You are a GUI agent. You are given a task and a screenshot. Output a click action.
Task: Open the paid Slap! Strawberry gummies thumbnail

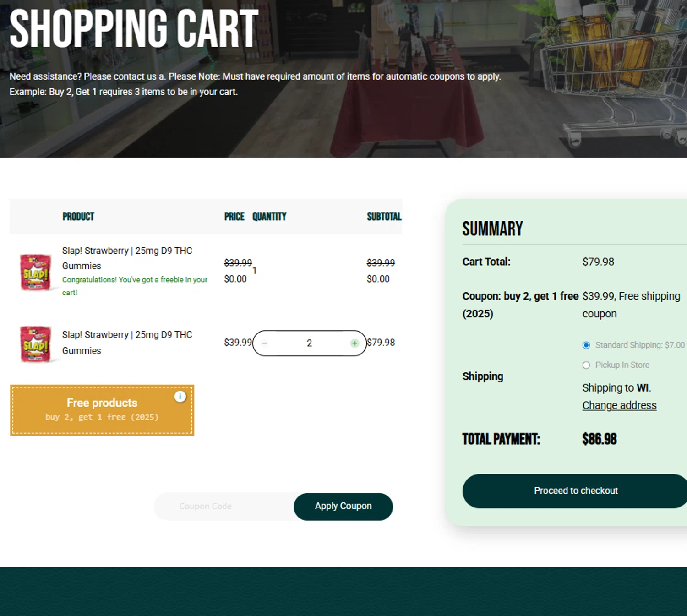point(36,344)
